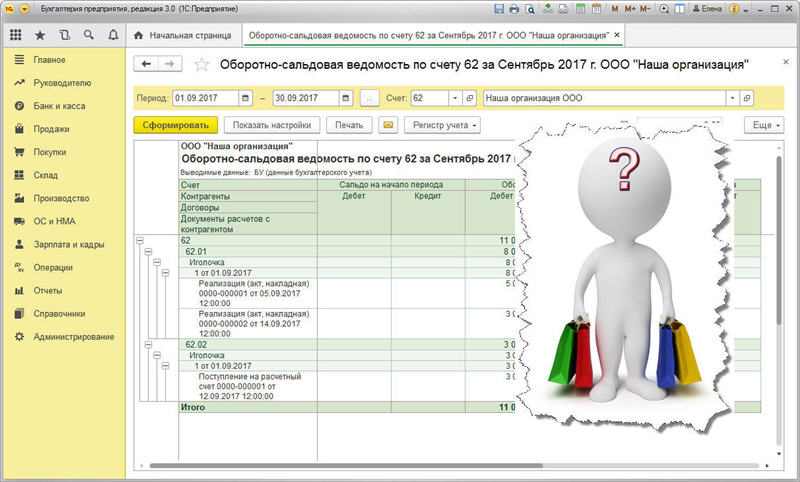This screenshot has width=800, height=482.
Task: Click the period end date field 30.09.2017
Action: 306,98
